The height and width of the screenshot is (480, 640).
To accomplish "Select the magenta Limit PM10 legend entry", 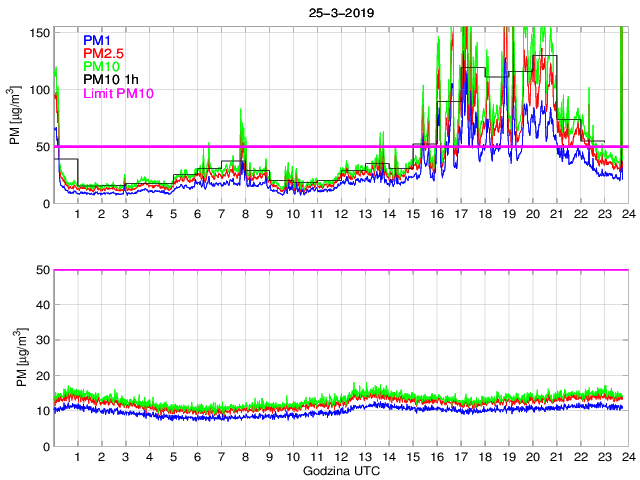I will (x=117, y=93).
